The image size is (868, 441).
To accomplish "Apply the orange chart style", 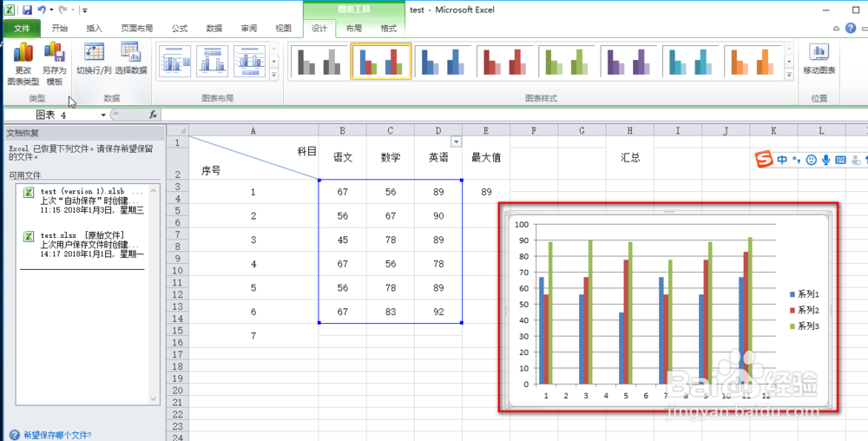I will click(753, 62).
